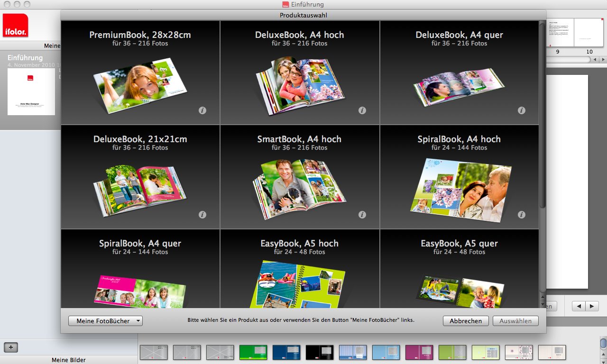Viewport: 607px width, 364px height.
Task: Click the EasyBook, A5 quer title
Action: 460,243
